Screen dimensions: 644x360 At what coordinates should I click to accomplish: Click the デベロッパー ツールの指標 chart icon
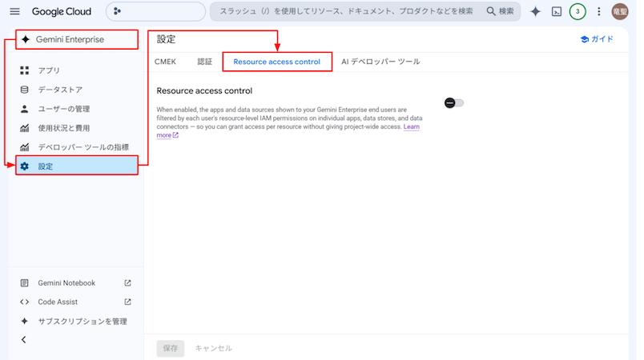25,146
